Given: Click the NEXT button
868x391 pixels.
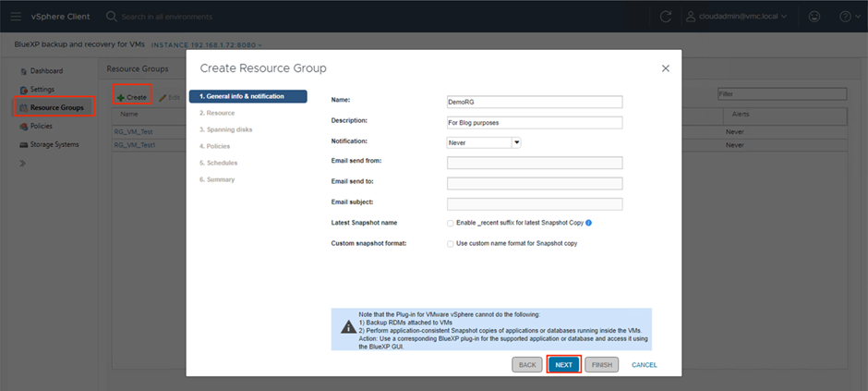Looking at the screenshot, I should click(563, 365).
